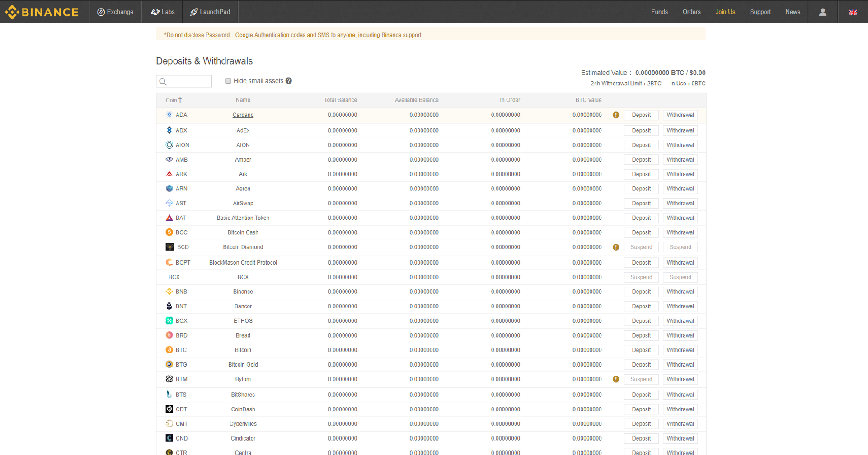Open the Support link
868x455 pixels.
pos(760,12)
